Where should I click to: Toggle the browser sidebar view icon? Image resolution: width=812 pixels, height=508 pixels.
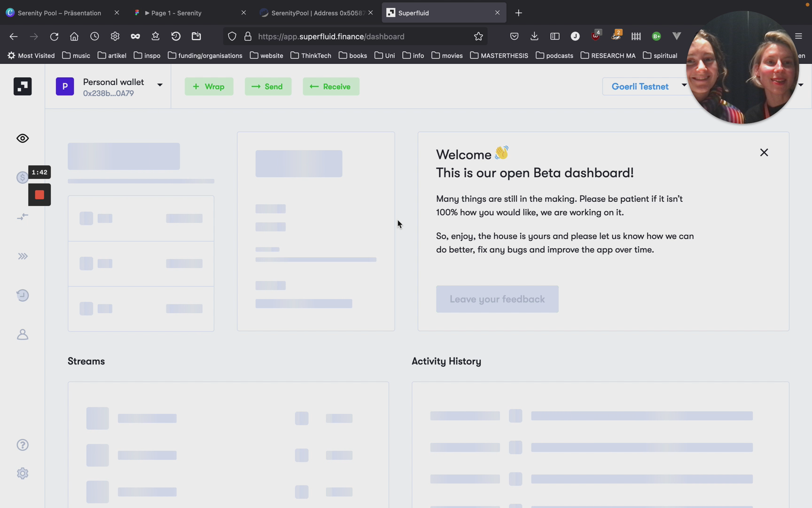554,36
